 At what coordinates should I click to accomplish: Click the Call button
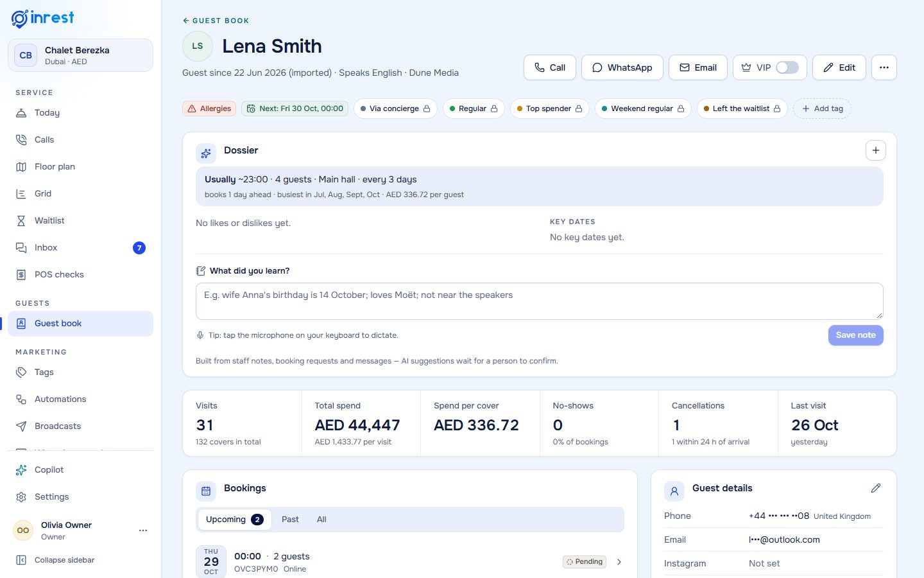pyautogui.click(x=550, y=67)
